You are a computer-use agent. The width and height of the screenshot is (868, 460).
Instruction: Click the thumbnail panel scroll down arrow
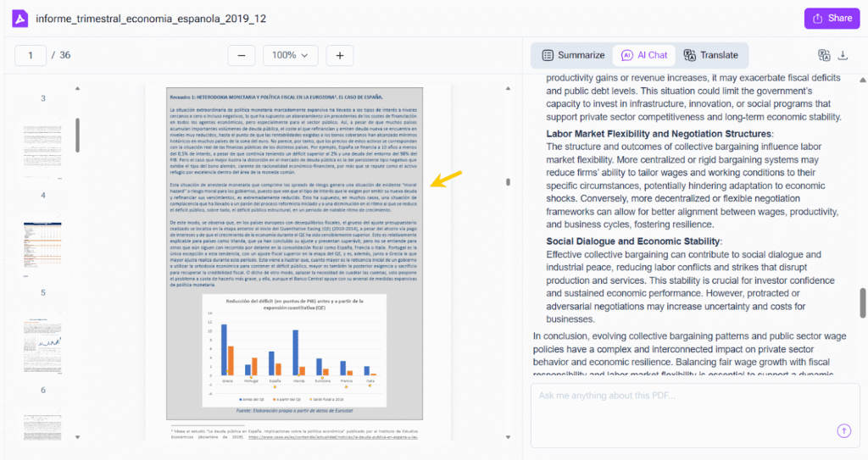point(77,438)
